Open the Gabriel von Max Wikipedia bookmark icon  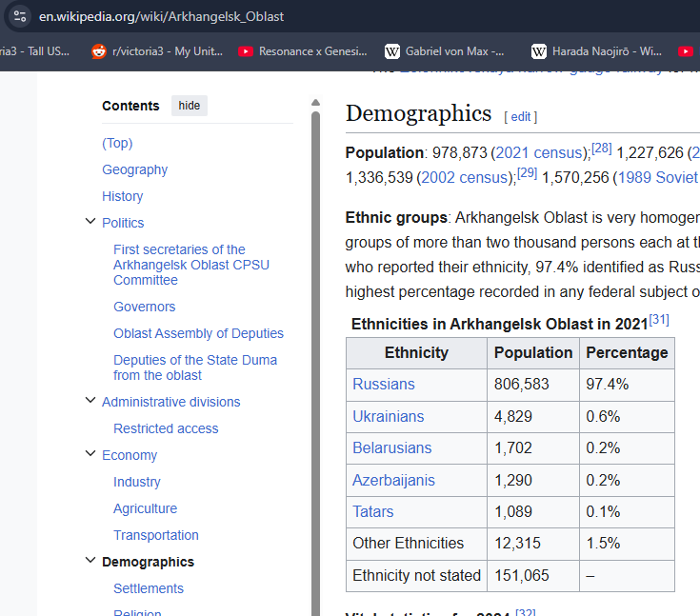click(392, 51)
